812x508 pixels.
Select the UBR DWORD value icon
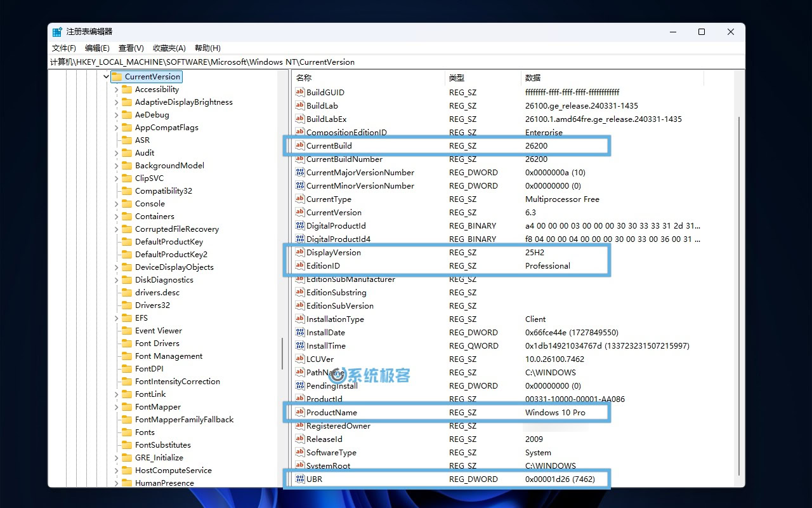click(x=301, y=479)
